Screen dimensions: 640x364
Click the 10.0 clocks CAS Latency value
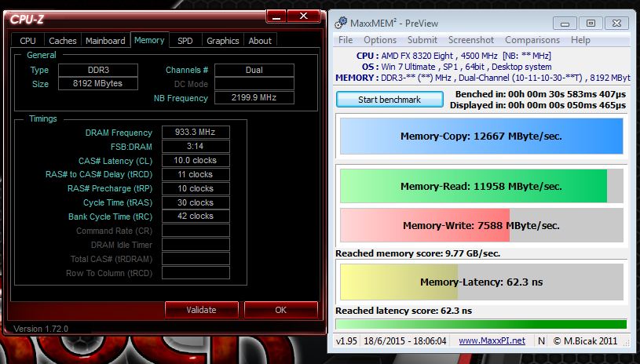(x=196, y=160)
